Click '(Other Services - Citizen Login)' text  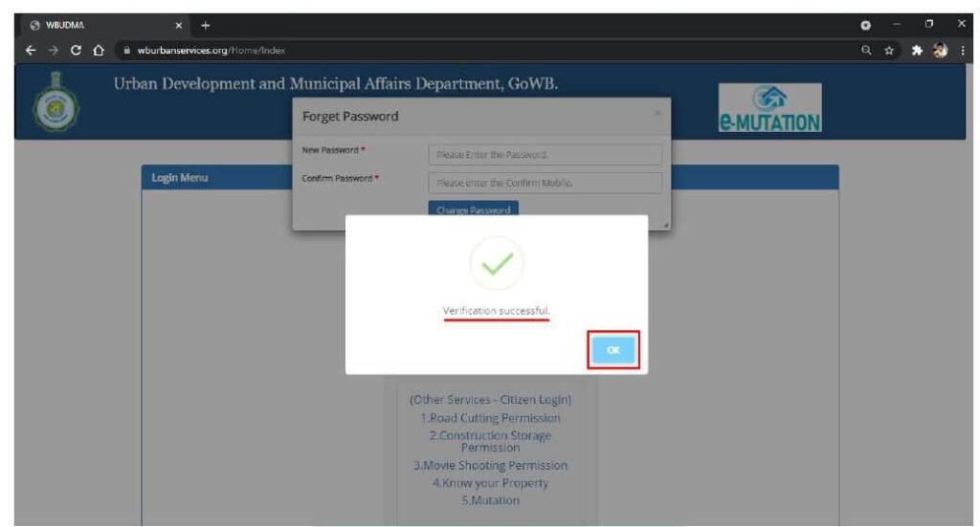click(x=491, y=400)
